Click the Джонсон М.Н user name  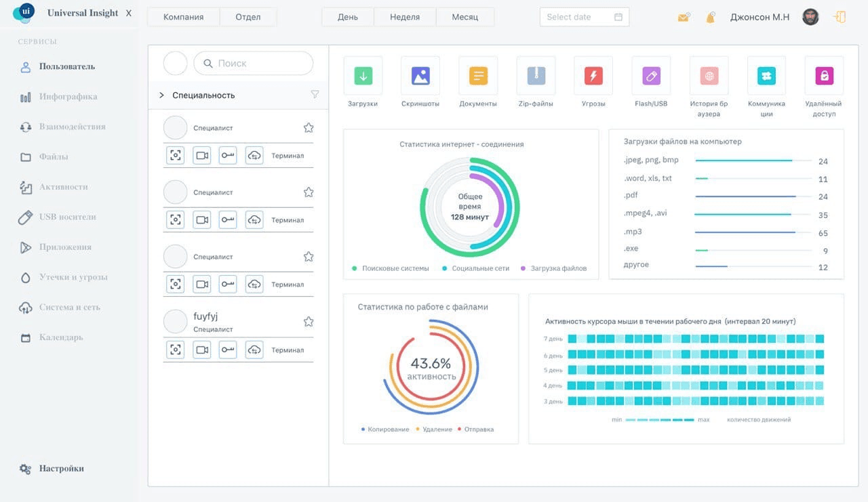pyautogui.click(x=759, y=17)
